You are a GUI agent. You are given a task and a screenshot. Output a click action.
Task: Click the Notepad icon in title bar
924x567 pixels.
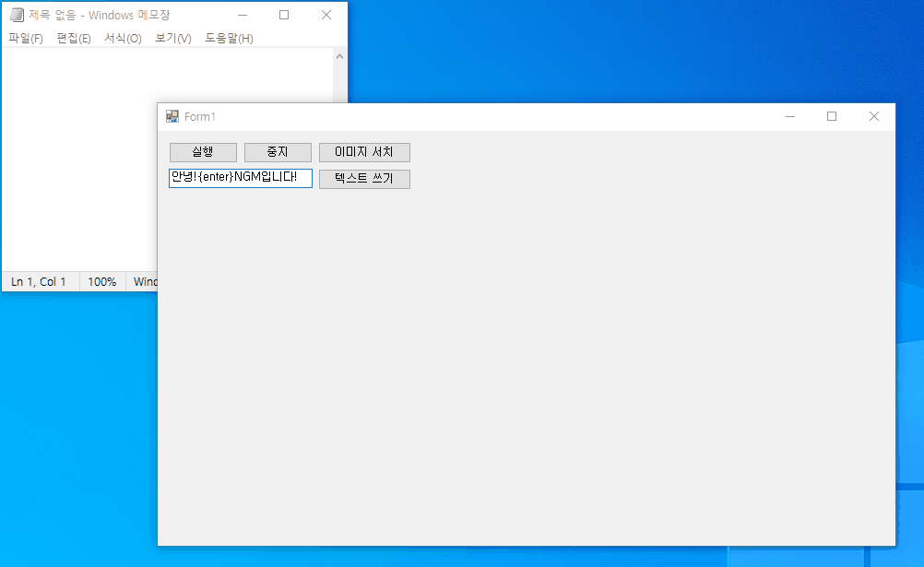(x=18, y=15)
